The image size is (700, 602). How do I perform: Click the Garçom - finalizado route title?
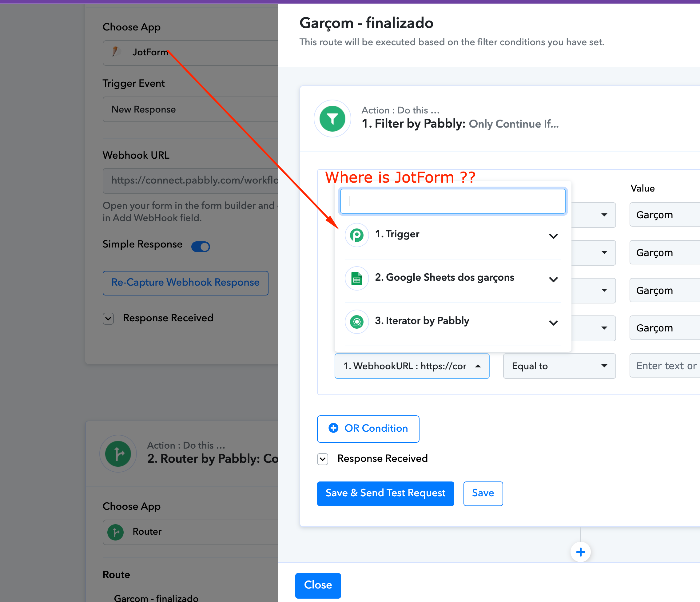(366, 23)
